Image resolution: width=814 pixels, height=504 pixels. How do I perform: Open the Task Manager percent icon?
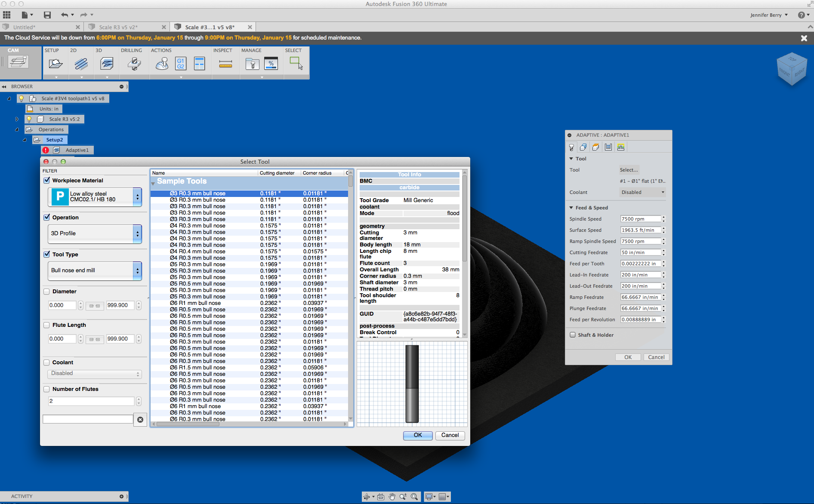pyautogui.click(x=271, y=64)
